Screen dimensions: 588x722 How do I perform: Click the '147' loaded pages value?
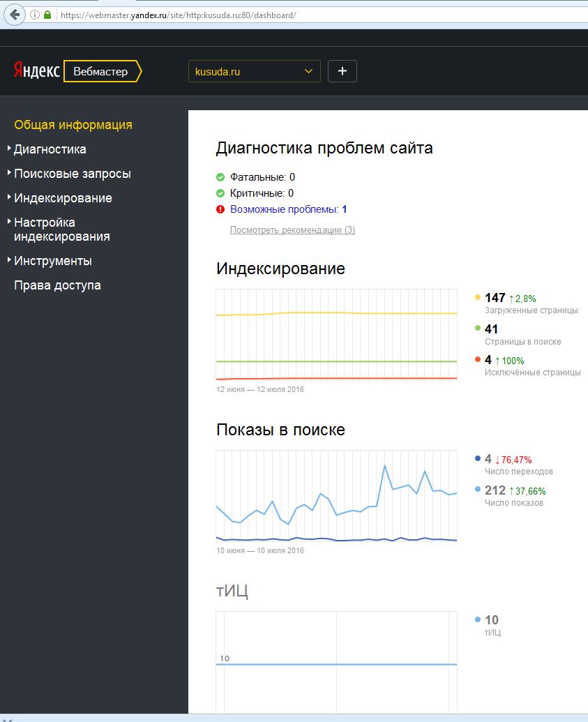pyautogui.click(x=495, y=298)
